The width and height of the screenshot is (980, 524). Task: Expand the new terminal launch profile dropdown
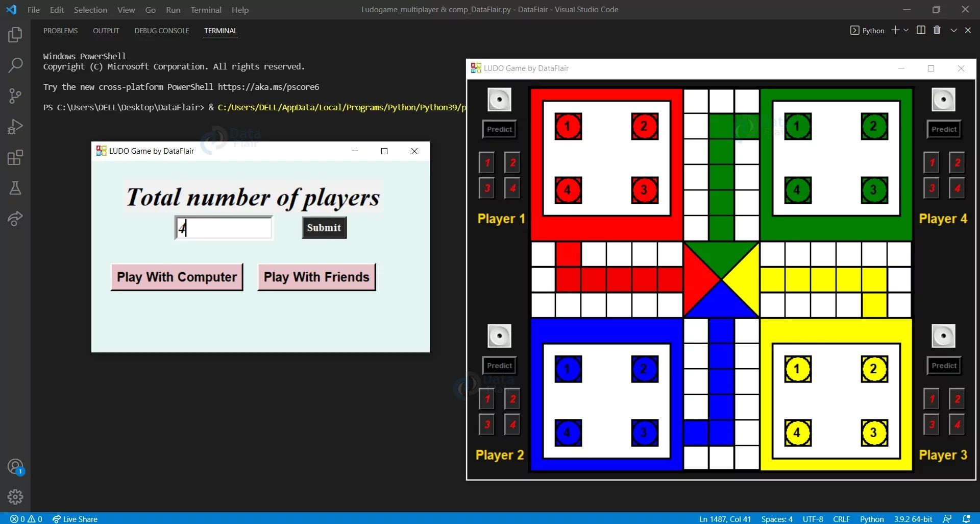coord(906,30)
